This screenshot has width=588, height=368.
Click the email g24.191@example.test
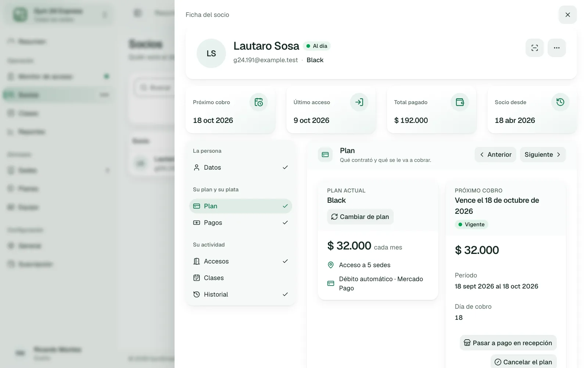pos(265,60)
